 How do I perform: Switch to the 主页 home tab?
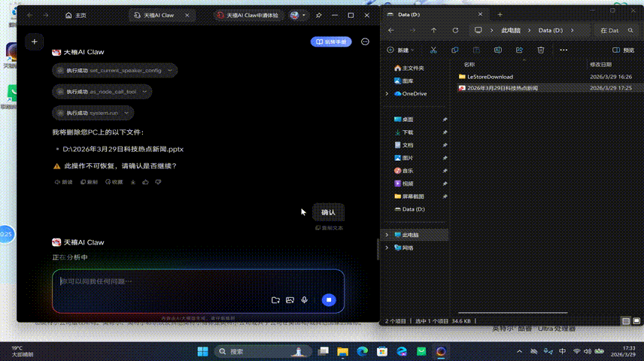(x=75, y=15)
